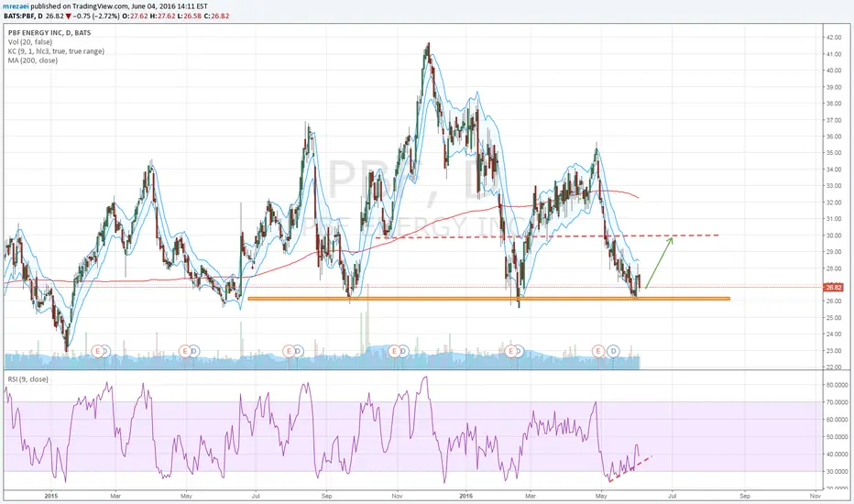The height and width of the screenshot is (504, 854).
Task: Click the August 2015 dividend D marker
Action: point(298,351)
